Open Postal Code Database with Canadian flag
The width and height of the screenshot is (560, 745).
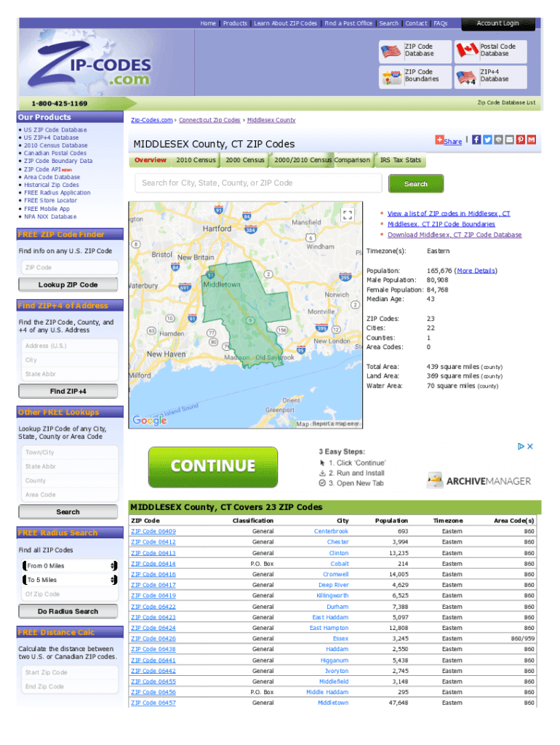point(486,50)
